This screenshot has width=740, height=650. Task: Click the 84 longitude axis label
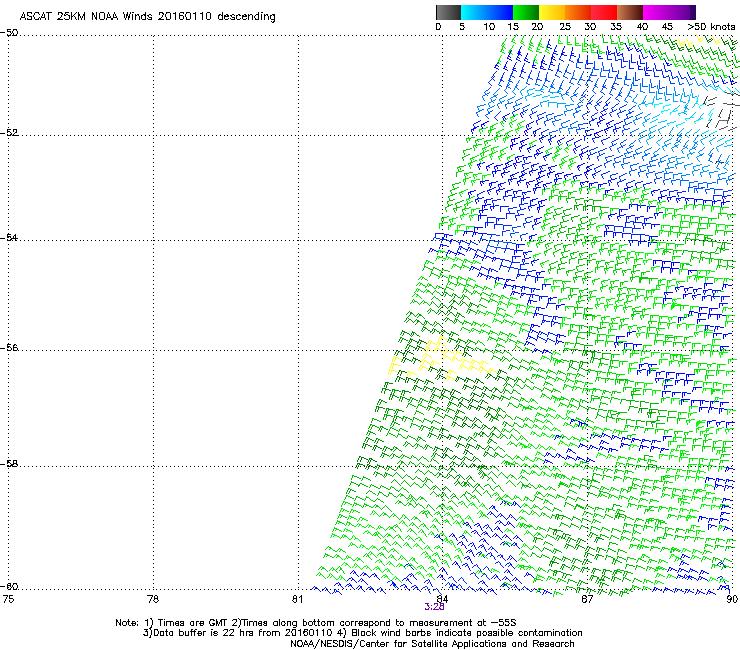(x=442, y=599)
